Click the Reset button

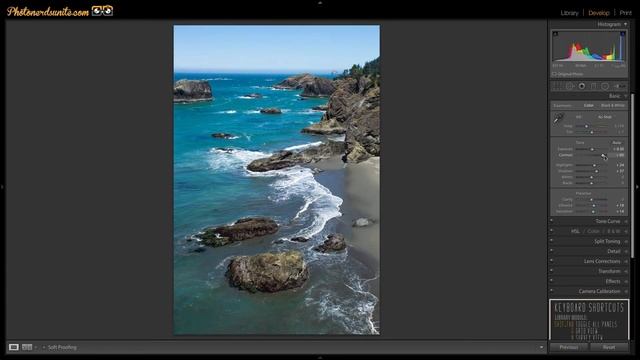609,347
